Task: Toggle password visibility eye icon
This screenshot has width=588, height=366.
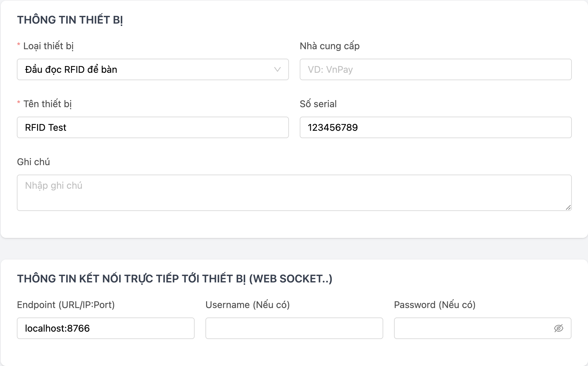Action: tap(559, 328)
